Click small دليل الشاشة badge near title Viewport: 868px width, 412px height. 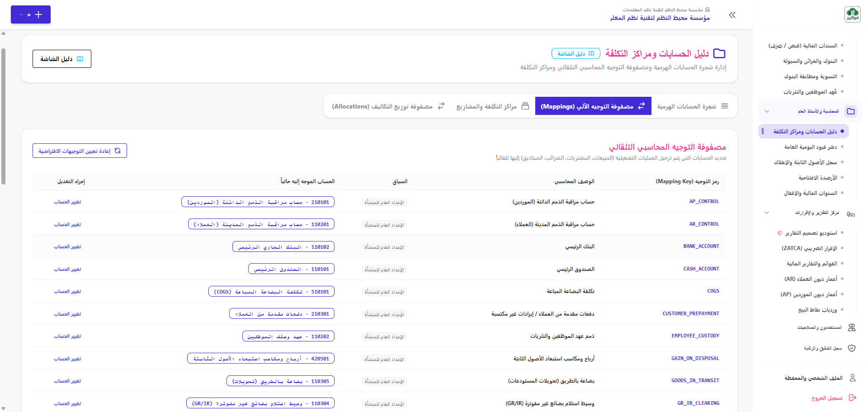[x=576, y=53]
